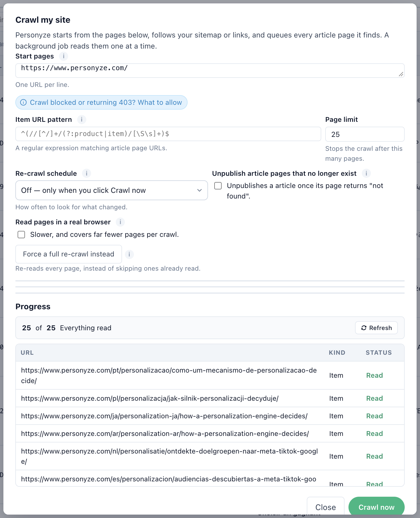Click the KIND column header
Viewport: 420px width, 518px height.
pyautogui.click(x=337, y=353)
